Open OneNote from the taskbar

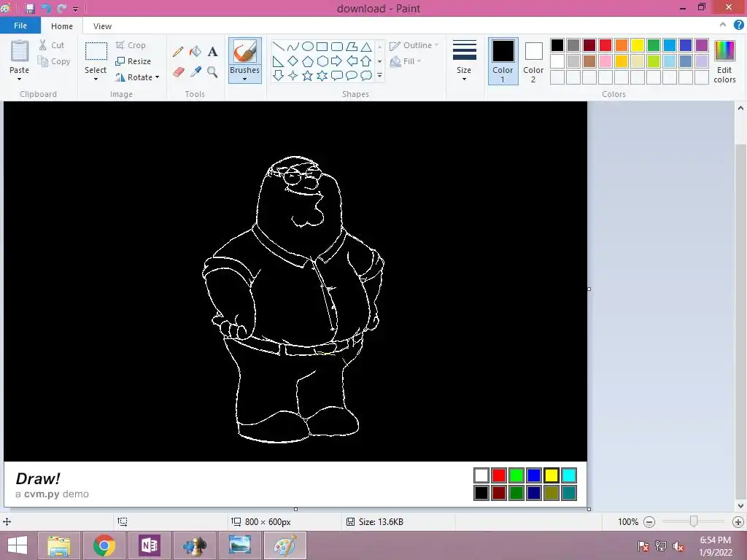(149, 545)
